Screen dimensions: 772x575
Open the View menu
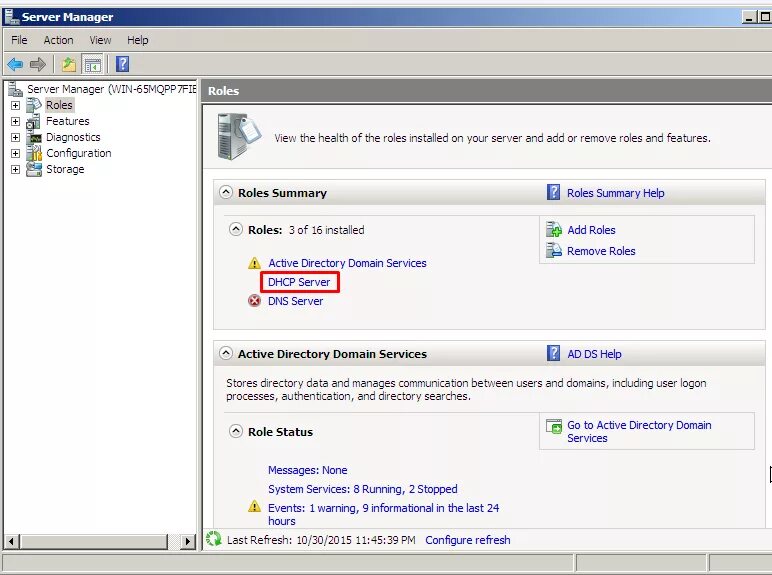(x=100, y=40)
